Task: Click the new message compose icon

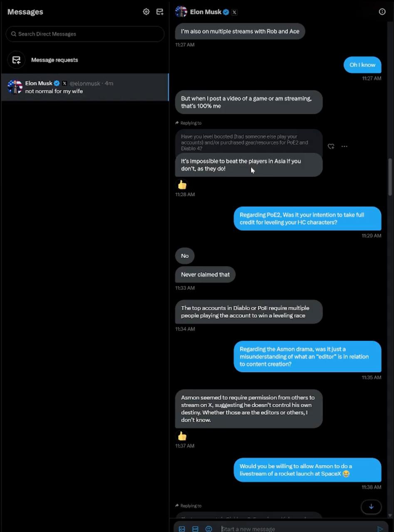Action: point(160,12)
